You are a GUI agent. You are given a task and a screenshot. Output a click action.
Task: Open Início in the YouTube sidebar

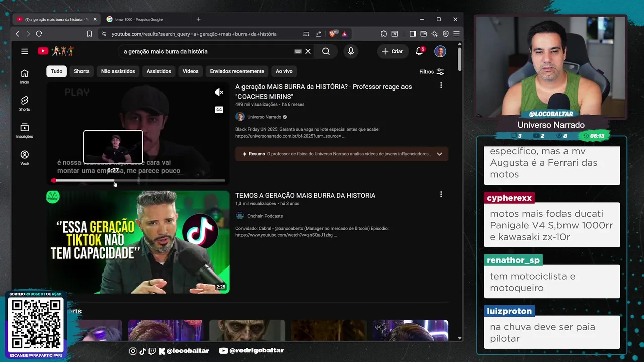coord(24,76)
